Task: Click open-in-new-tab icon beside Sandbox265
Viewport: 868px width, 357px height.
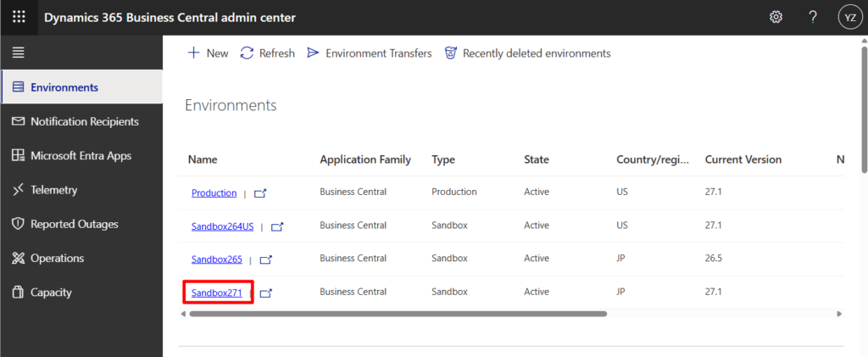Action: [x=265, y=259]
